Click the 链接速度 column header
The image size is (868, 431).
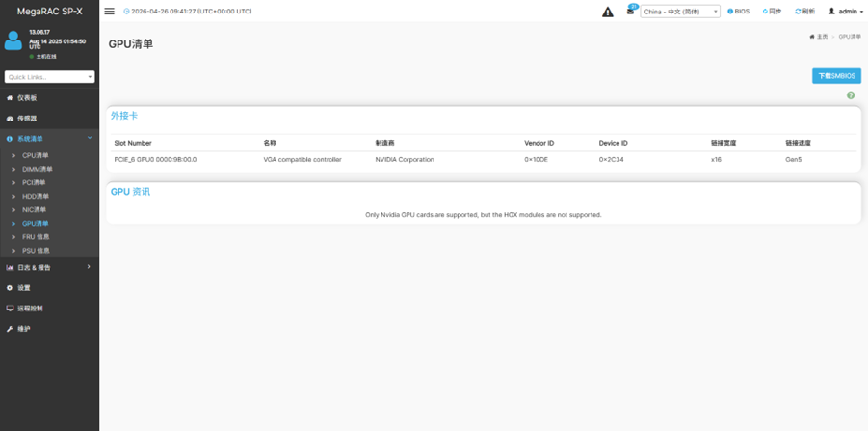point(798,143)
